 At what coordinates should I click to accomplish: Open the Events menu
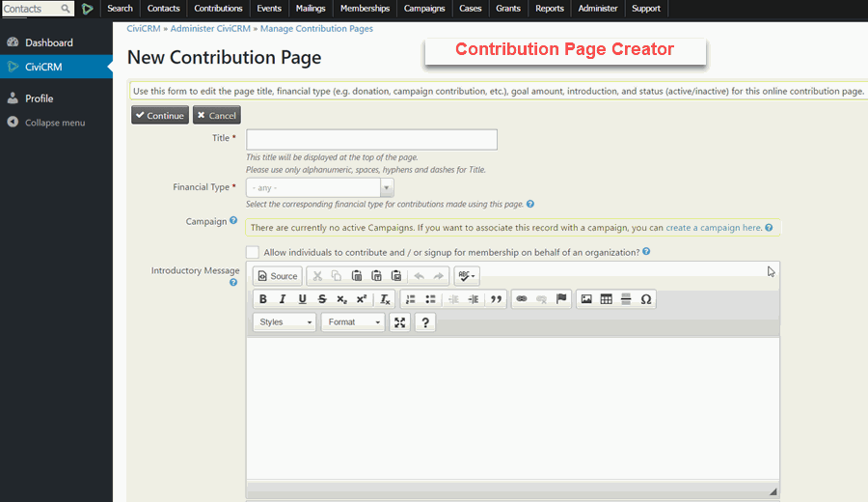(x=269, y=9)
